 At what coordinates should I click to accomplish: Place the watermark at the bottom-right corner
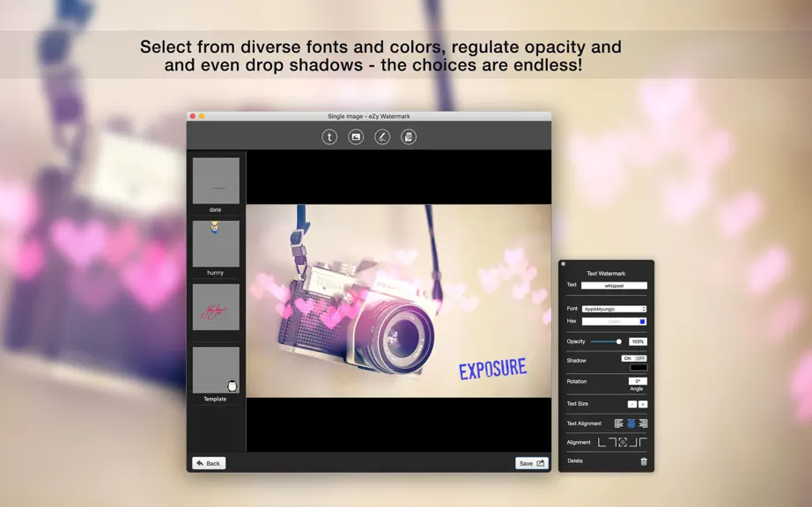pyautogui.click(x=633, y=443)
